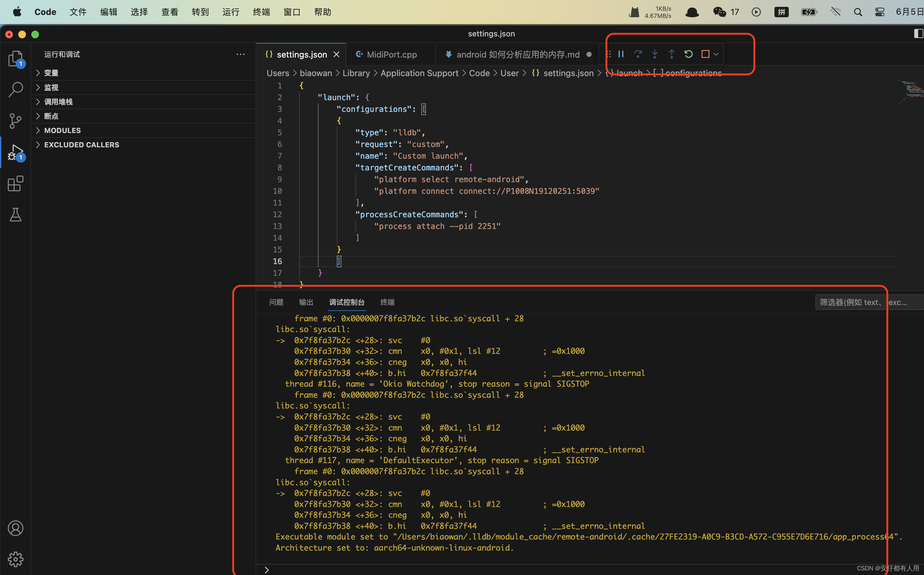This screenshot has height=575, width=924.
Task: Click the Application Support breadcrumb
Action: tap(419, 73)
